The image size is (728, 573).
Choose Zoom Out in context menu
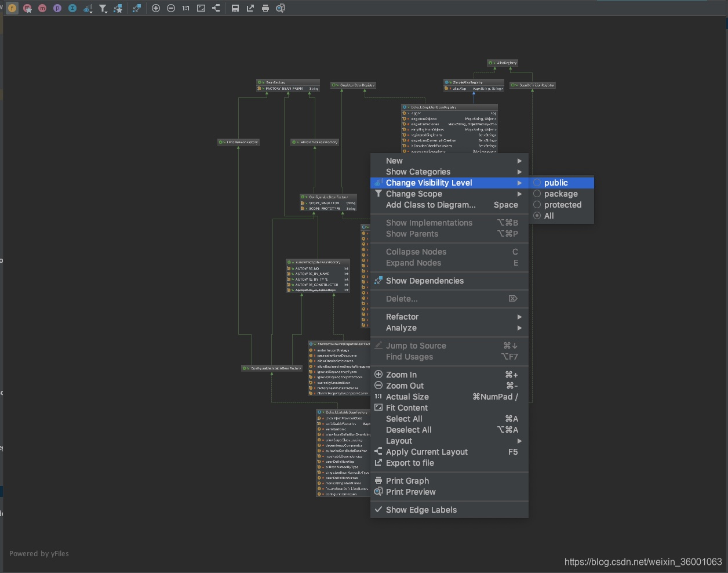[449, 386]
